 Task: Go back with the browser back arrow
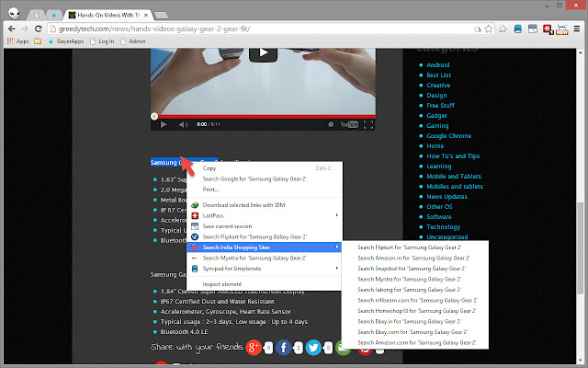tap(12, 29)
